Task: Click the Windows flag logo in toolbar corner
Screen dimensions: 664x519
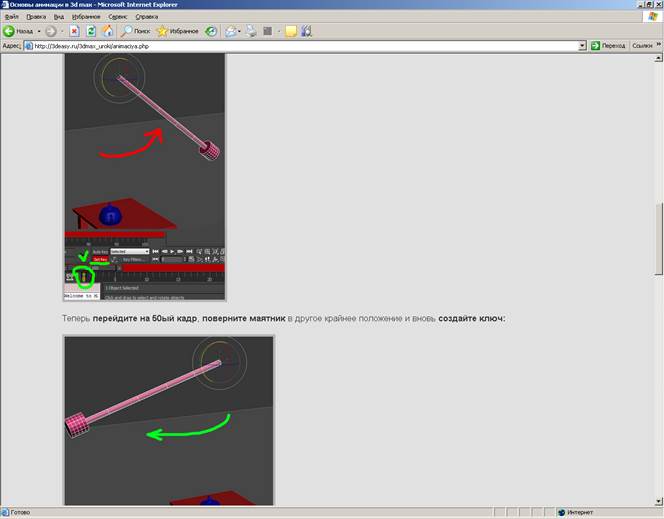Action: pos(653,17)
